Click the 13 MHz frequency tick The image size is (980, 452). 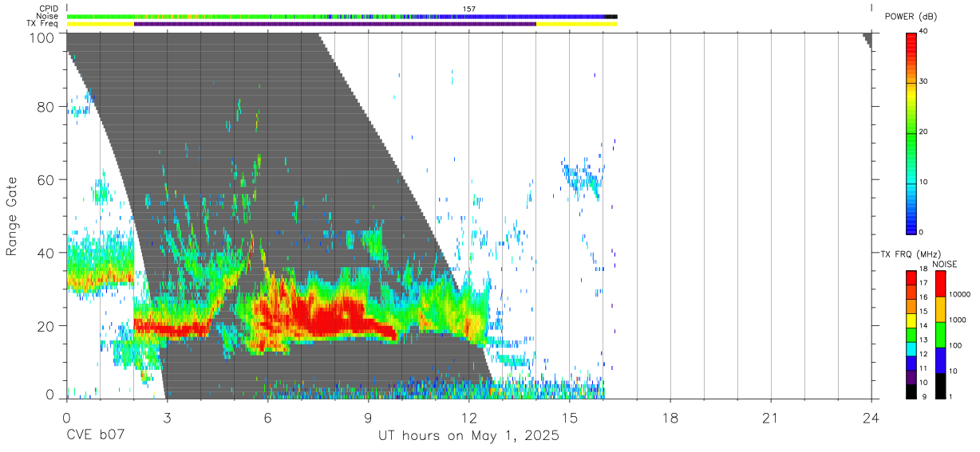tap(924, 341)
